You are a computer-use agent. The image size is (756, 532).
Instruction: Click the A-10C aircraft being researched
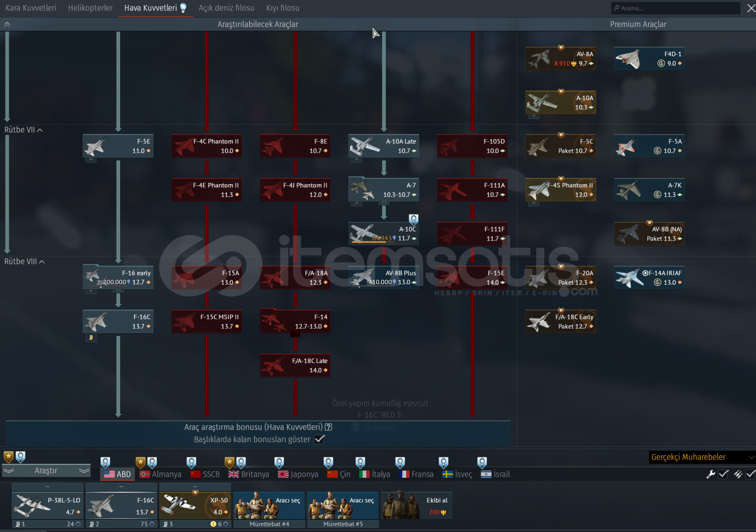(x=384, y=234)
